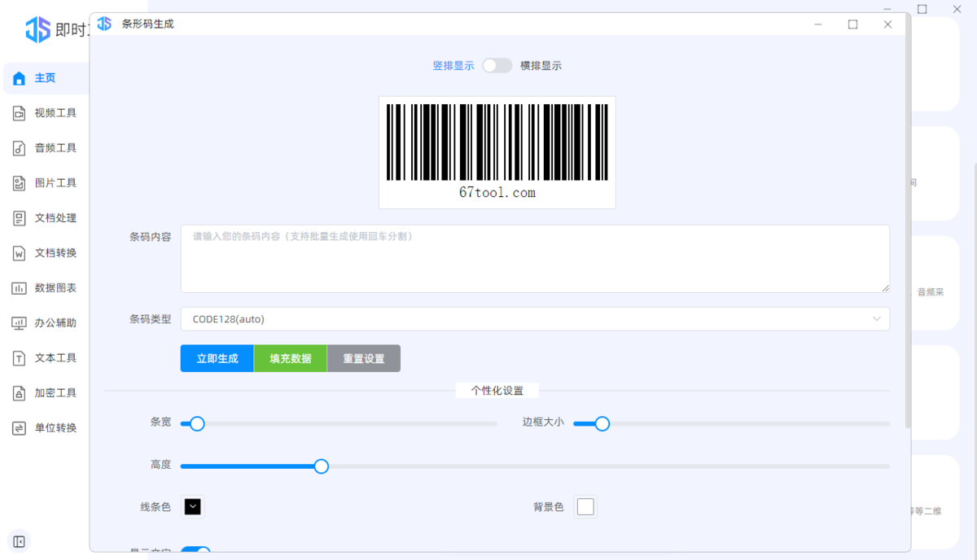The image size is (977, 560).
Task: Click the 数据图表 chart icon
Action: tap(20, 289)
